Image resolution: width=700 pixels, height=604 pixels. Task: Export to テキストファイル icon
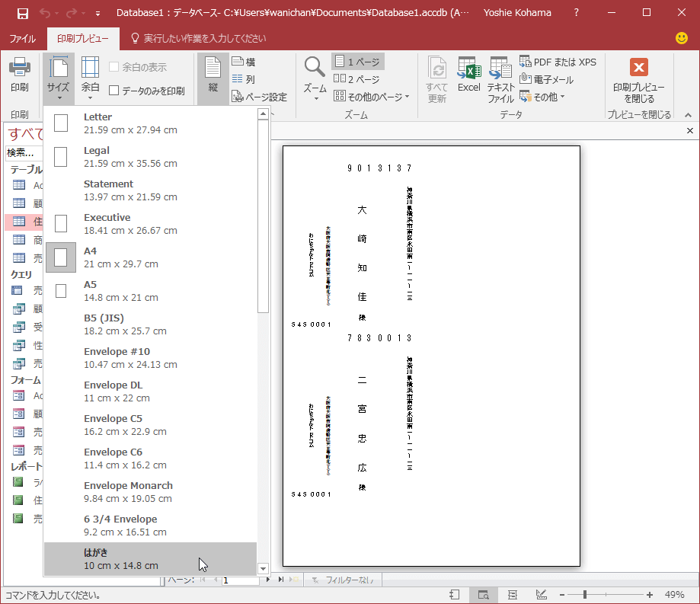(x=500, y=79)
